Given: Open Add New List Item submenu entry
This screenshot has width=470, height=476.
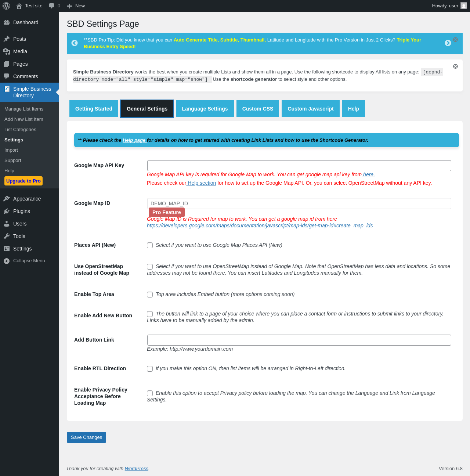Looking at the screenshot, I should point(24,119).
